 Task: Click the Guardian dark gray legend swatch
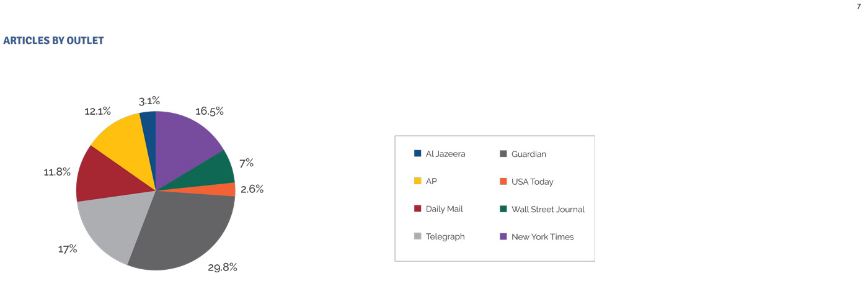click(x=503, y=154)
